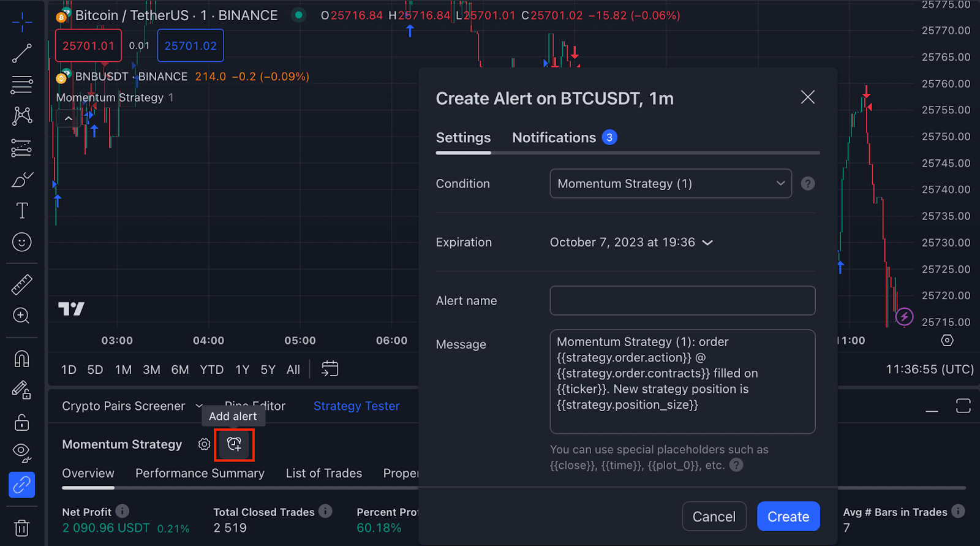Image resolution: width=980 pixels, height=546 pixels.
Task: Select the 5Y time range
Action: point(268,370)
